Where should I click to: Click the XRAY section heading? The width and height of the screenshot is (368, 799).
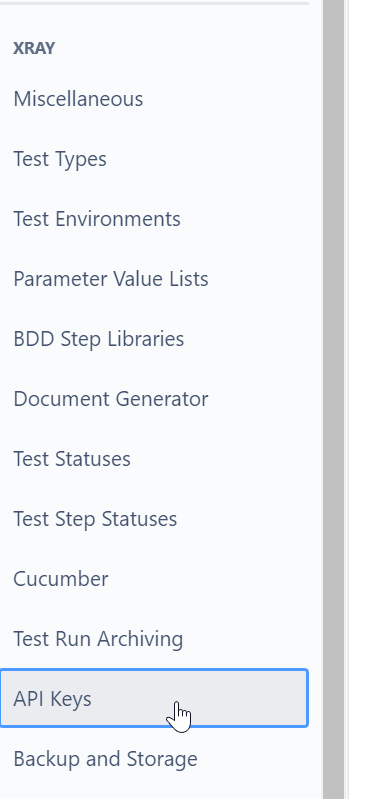pos(34,48)
